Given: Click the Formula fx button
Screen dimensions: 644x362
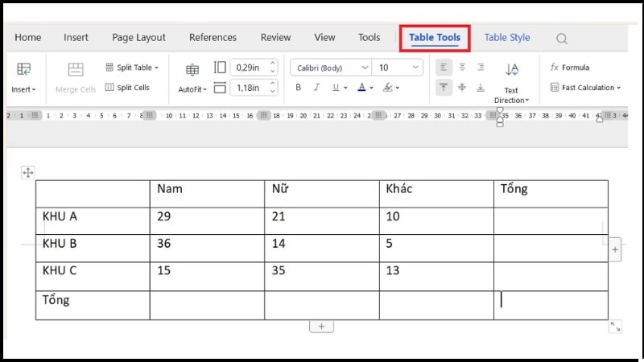Looking at the screenshot, I should pyautogui.click(x=570, y=68).
